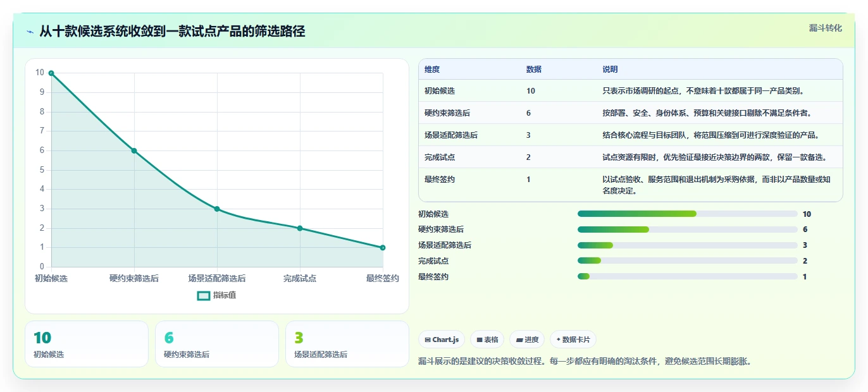
Task: Click the 最终签约 label beside its progress bar
Action: click(433, 277)
